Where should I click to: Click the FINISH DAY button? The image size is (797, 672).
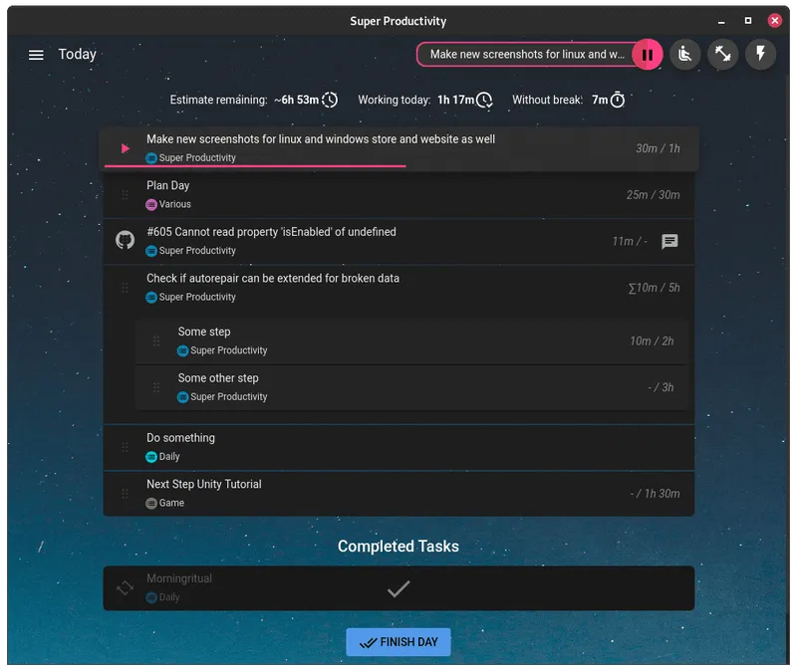click(398, 642)
